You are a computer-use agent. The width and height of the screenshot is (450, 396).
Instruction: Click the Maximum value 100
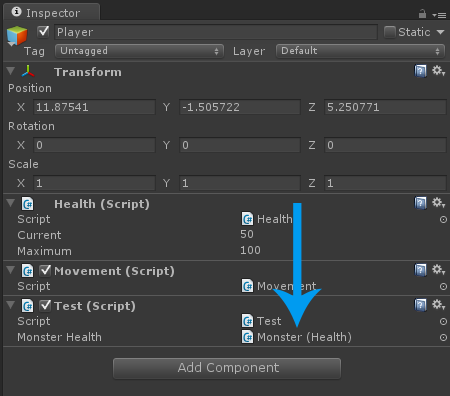pos(250,250)
